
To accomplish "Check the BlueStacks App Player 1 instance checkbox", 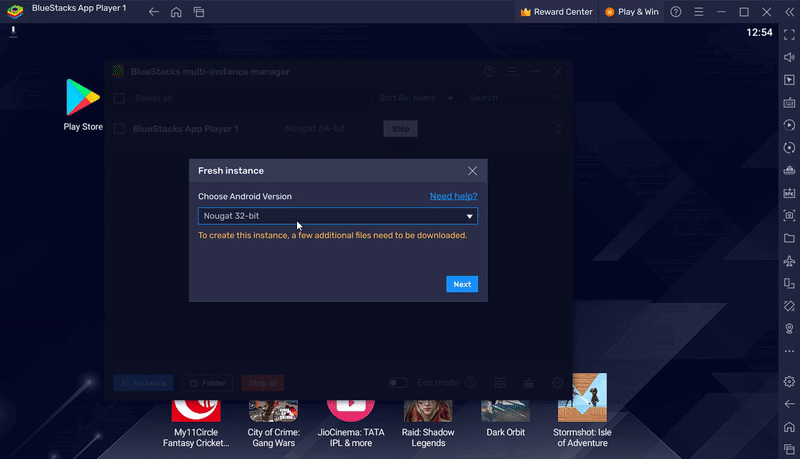I will pyautogui.click(x=119, y=129).
